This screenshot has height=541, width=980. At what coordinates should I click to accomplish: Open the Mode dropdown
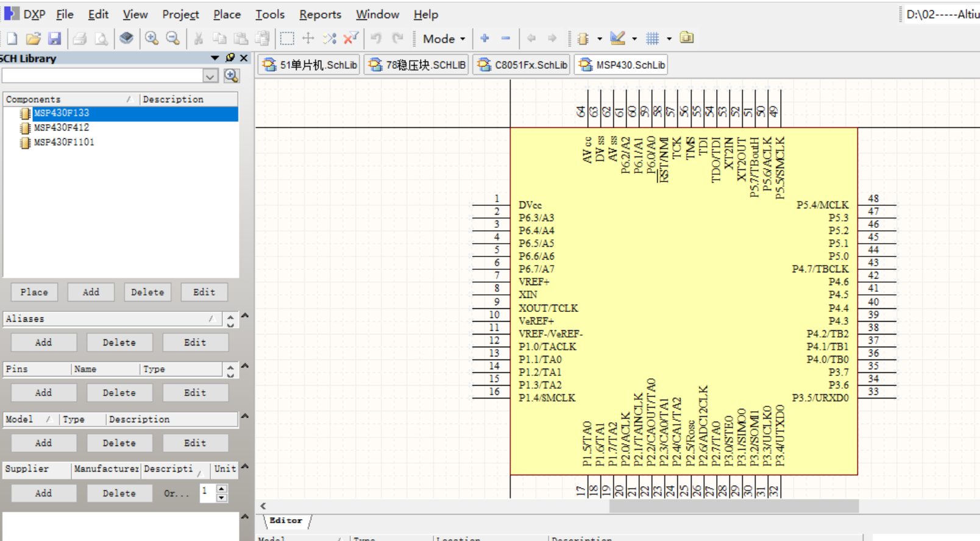click(x=444, y=38)
